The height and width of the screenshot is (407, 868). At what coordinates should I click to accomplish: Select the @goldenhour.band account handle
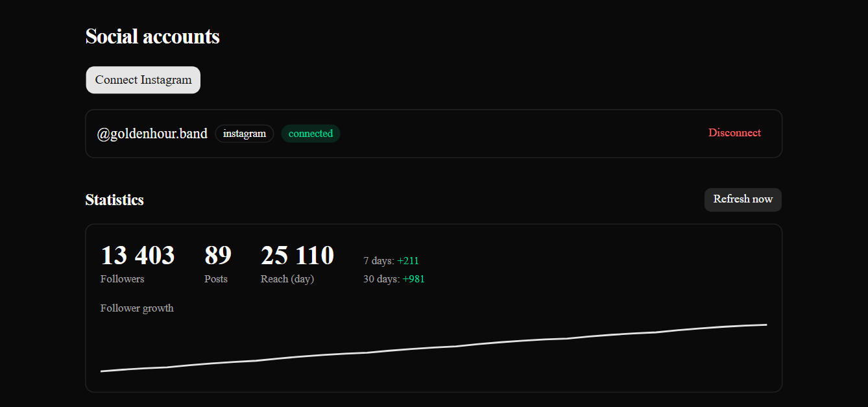152,134
